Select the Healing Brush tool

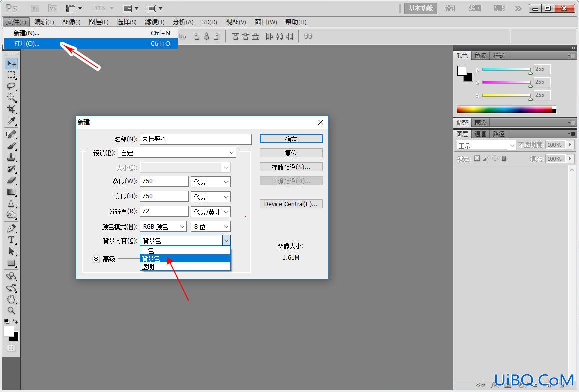(11, 134)
